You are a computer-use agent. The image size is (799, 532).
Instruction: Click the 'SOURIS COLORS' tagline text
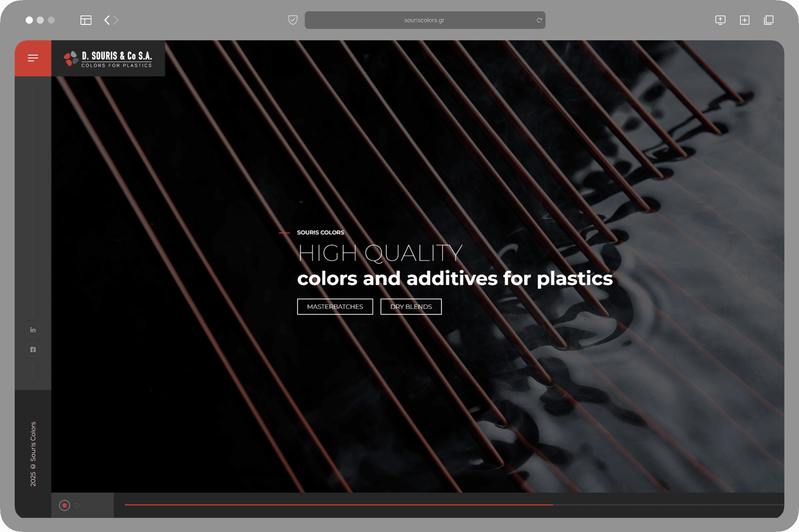321,233
